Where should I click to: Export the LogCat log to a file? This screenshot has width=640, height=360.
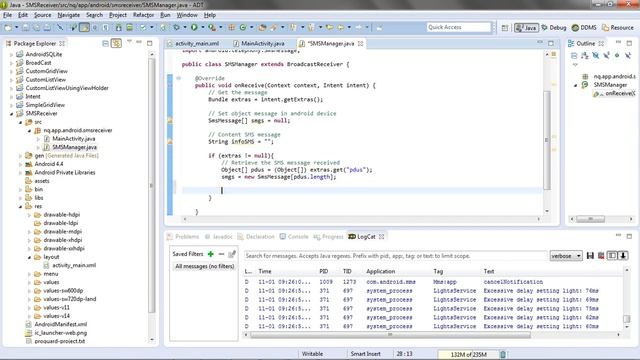click(590, 256)
